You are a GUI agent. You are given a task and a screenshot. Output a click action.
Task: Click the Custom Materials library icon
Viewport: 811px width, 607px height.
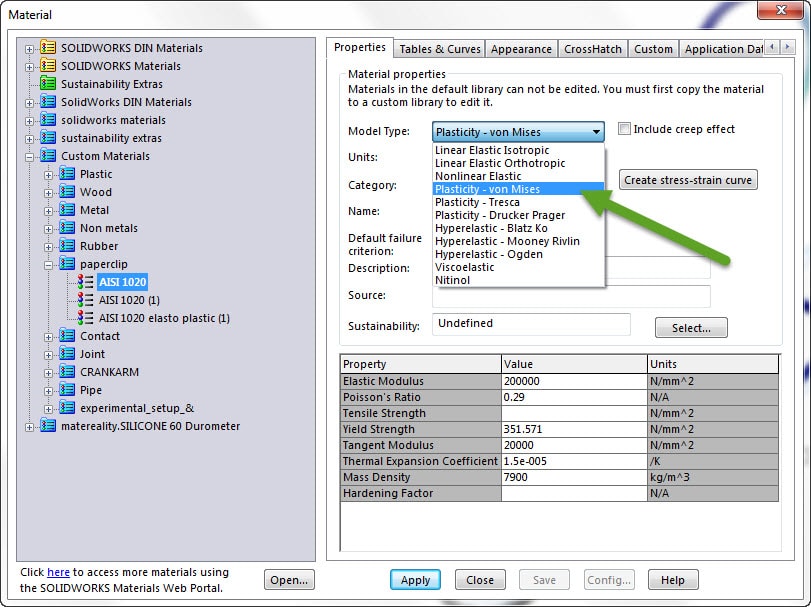tap(48, 156)
